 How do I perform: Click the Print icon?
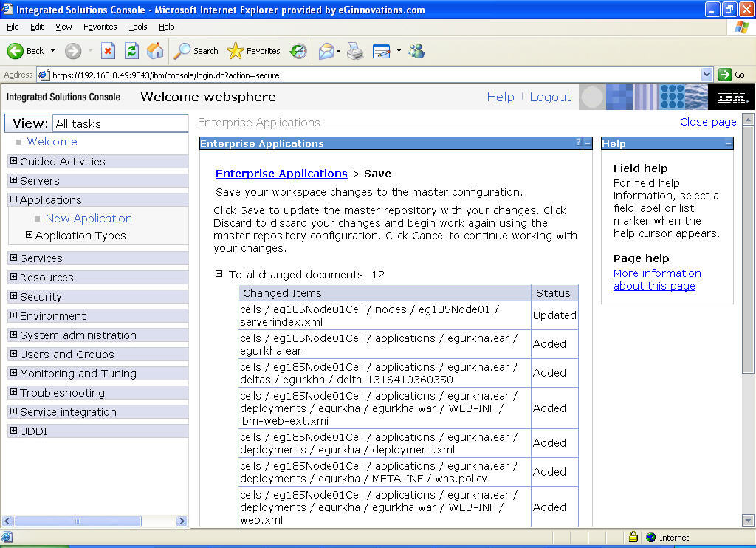tap(355, 51)
